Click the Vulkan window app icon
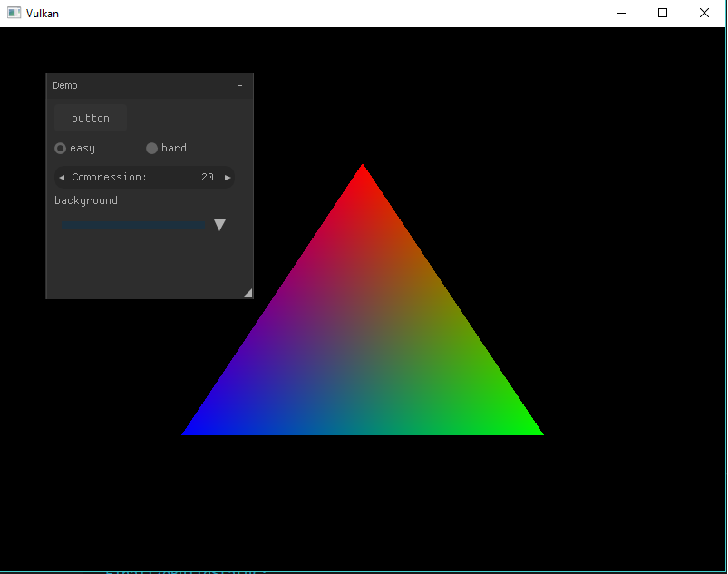Screen dimensions: 728x574 [x=14, y=13]
